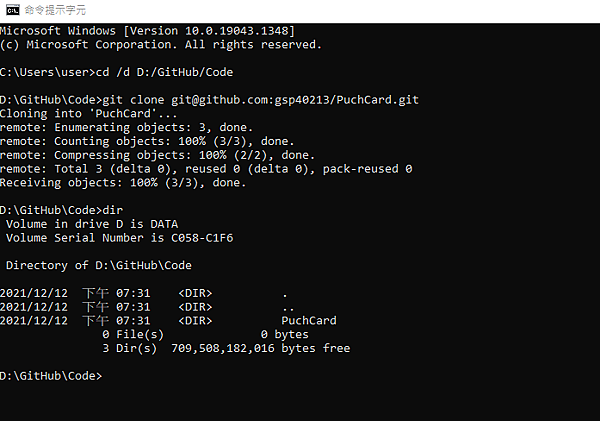The image size is (600, 421).
Task: Click the PuchCard directory entry
Action: 309,320
